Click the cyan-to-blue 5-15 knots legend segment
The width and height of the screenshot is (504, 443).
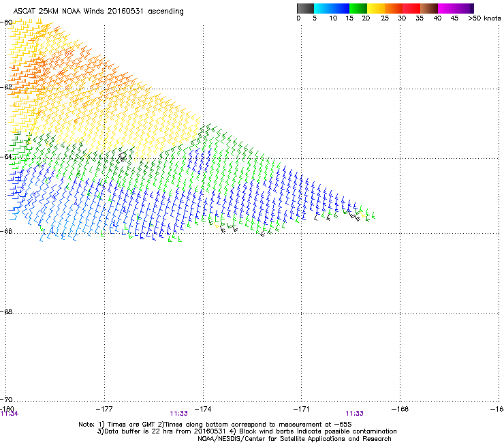point(332,8)
